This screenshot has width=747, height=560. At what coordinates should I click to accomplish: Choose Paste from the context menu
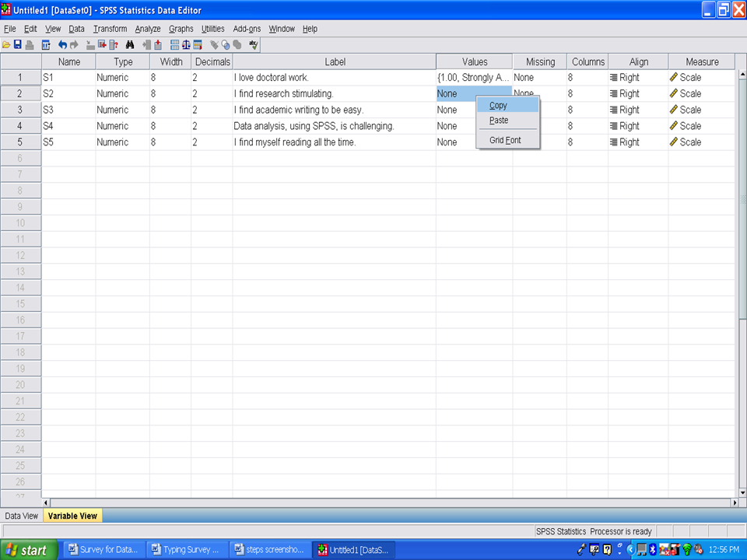[499, 121]
